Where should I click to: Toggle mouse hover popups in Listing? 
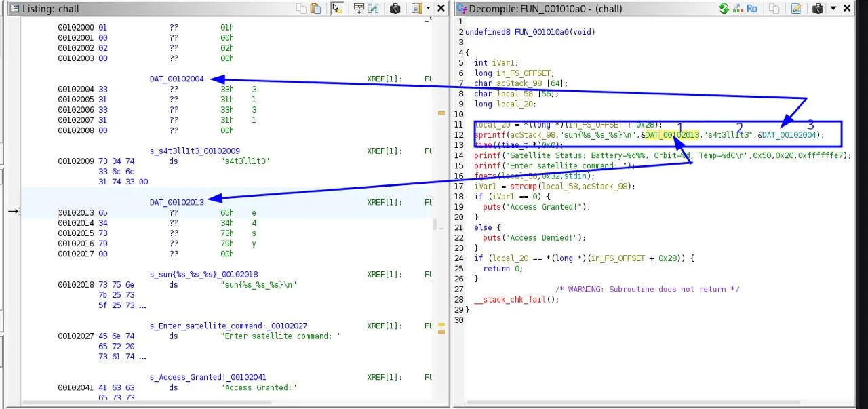pos(336,9)
